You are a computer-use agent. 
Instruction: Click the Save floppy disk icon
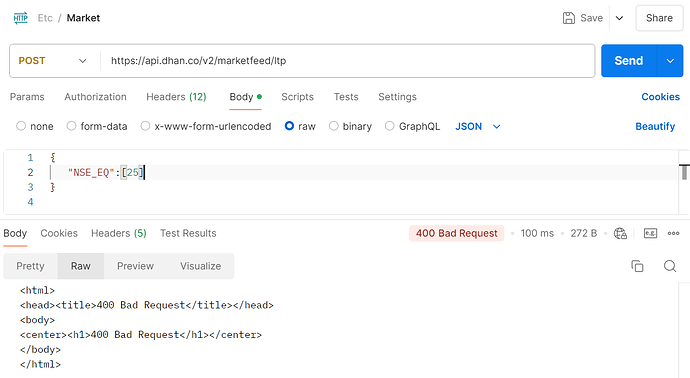[x=569, y=18]
